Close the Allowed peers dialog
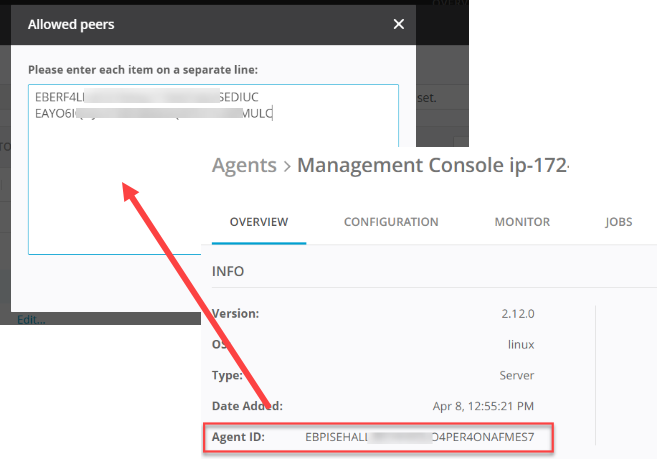The image size is (657, 459). coord(399,25)
